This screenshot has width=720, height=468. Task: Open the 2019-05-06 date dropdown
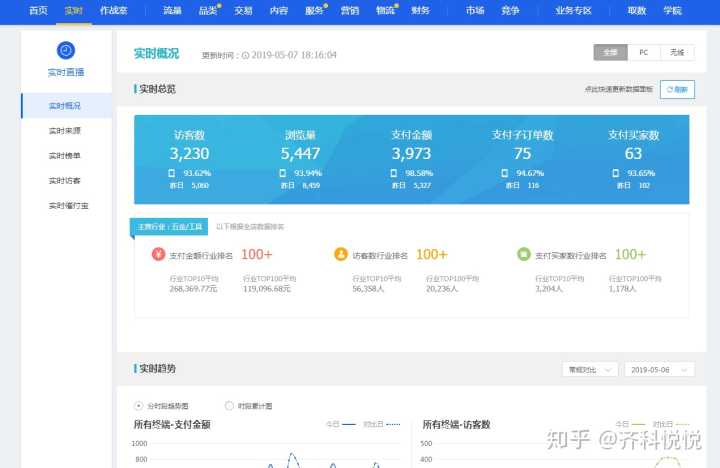(659, 370)
